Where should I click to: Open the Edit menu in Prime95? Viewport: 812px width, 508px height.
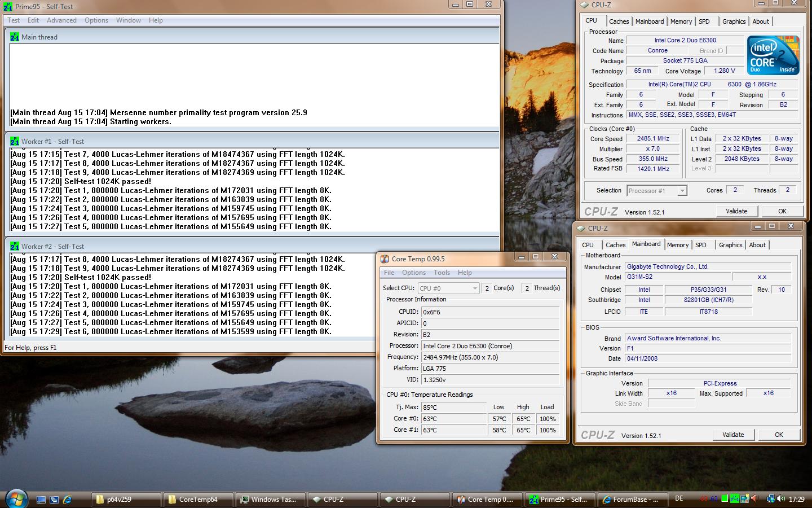coord(33,20)
